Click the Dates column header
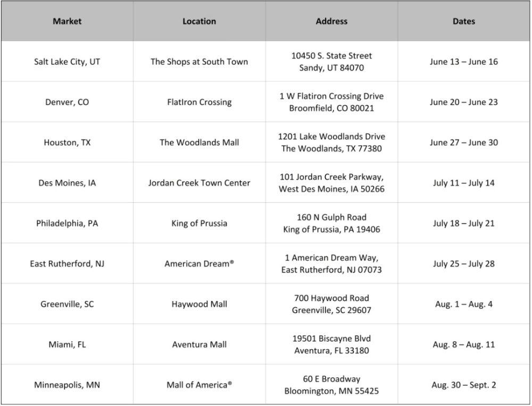The image size is (532, 406). (464, 22)
